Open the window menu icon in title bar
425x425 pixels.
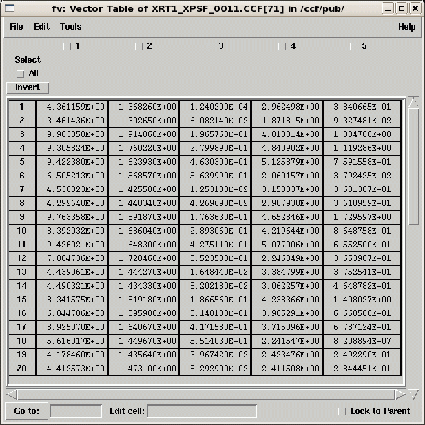pyautogui.click(x=10, y=8)
